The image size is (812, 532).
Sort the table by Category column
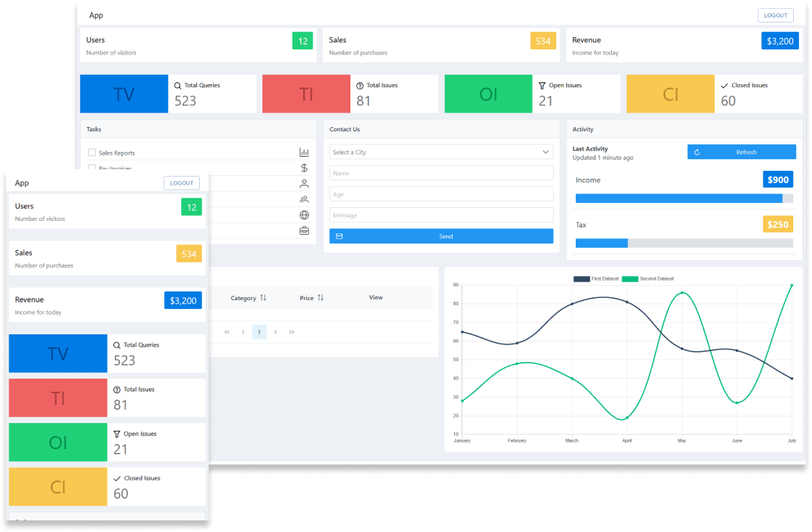263,297
